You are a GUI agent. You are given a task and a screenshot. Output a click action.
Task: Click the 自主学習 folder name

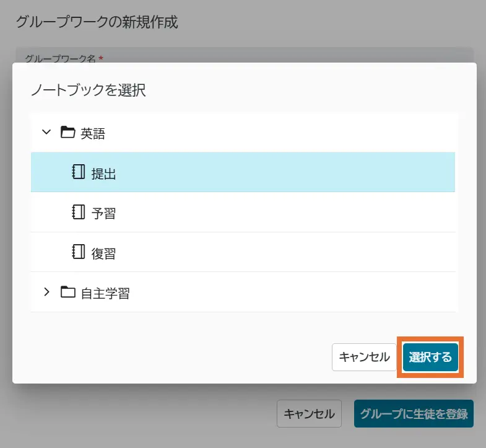pos(105,293)
